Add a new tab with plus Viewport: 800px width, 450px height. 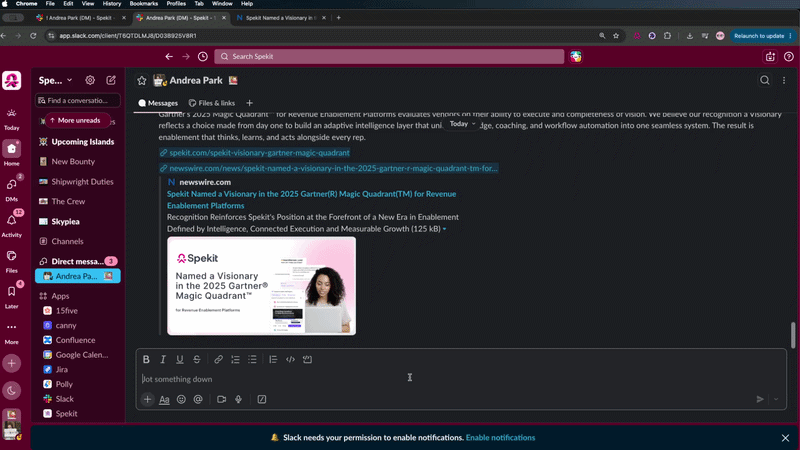249,103
